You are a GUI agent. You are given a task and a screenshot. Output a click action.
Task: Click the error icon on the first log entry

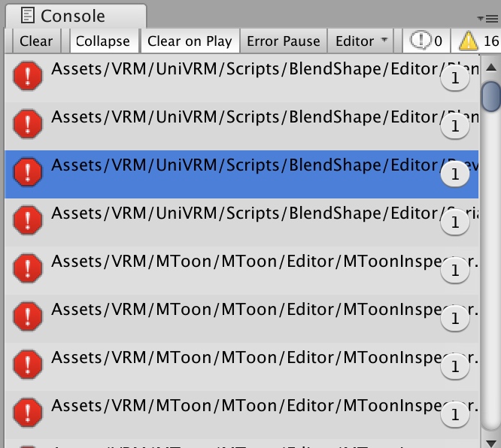tap(29, 77)
